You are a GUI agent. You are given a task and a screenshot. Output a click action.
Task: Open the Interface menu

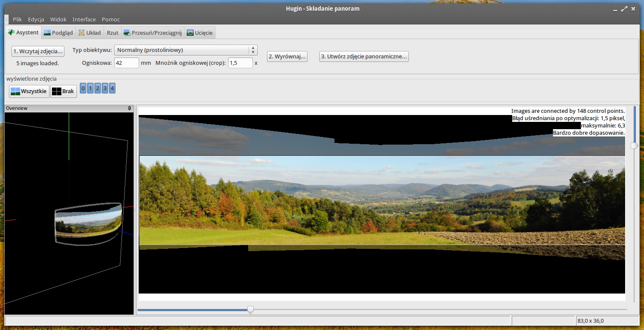[x=84, y=19]
